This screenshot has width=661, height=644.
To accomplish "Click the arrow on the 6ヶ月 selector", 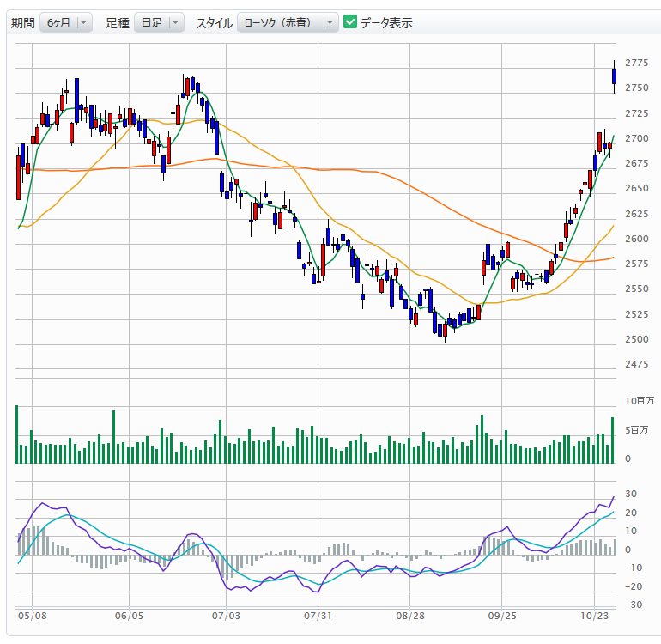I will tap(84, 23).
